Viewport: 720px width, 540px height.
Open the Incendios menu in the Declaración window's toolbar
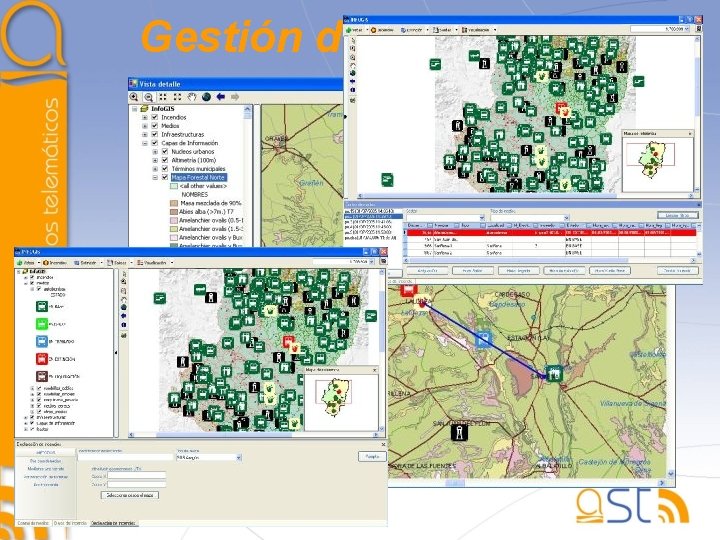(x=55, y=263)
